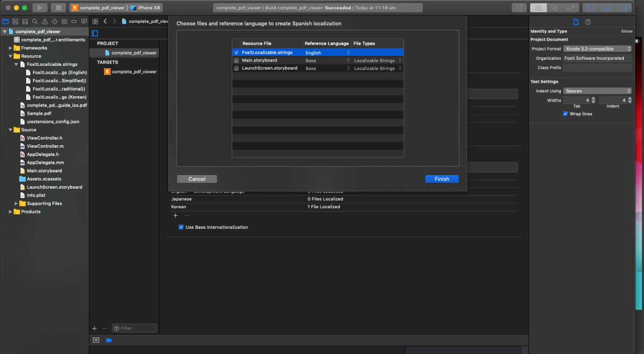Click the Class Prefix field

coord(597,68)
